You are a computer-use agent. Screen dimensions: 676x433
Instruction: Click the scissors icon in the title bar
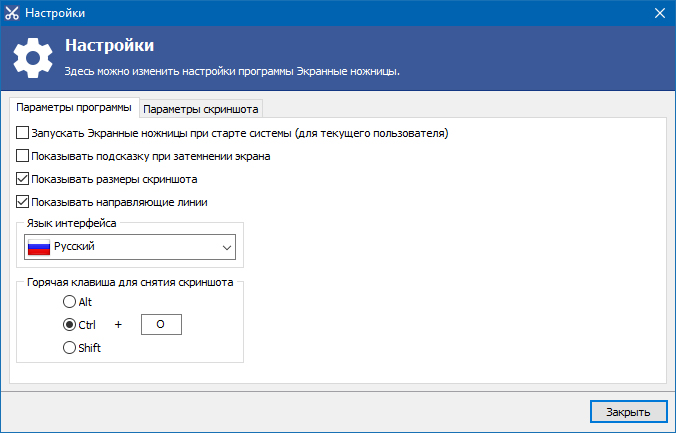coord(15,13)
